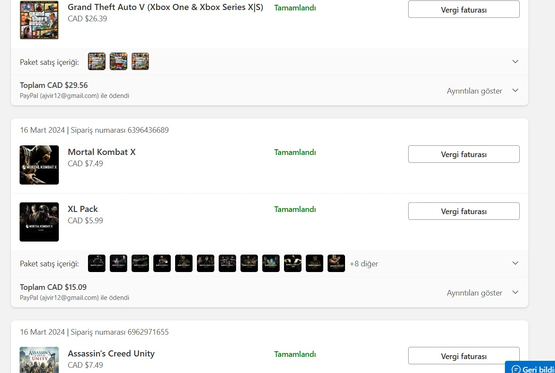Open the Mortal Kombat X title link
Image resolution: width=555 pixels, height=373 pixels.
point(102,152)
